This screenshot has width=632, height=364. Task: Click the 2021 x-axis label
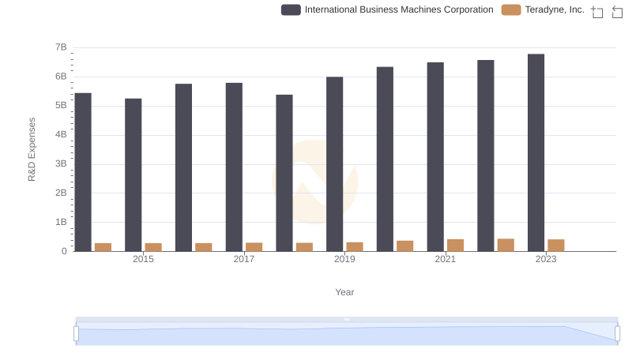(x=446, y=259)
